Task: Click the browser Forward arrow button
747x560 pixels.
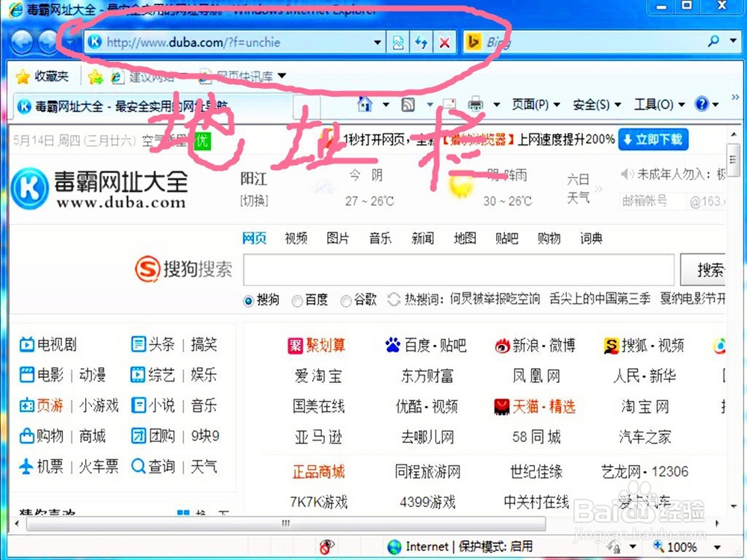Action: point(49,42)
